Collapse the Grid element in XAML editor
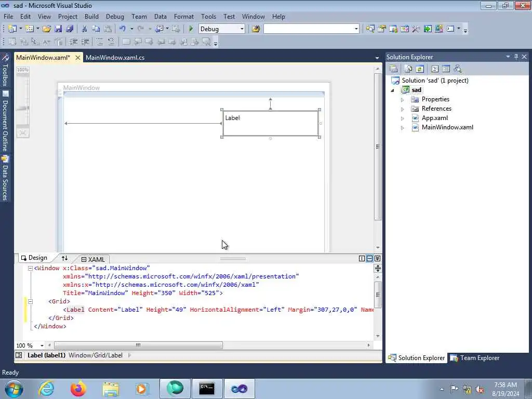Screen dimensions: 532x399 (x=30, y=301)
